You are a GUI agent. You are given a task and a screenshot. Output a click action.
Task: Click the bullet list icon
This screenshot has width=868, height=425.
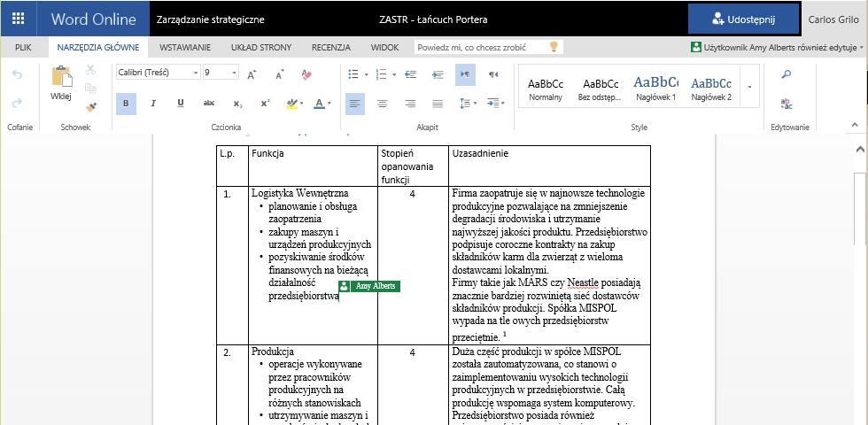[353, 74]
